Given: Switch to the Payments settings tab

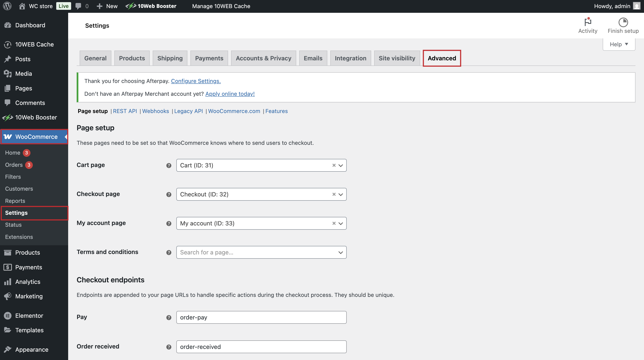Looking at the screenshot, I should (209, 58).
